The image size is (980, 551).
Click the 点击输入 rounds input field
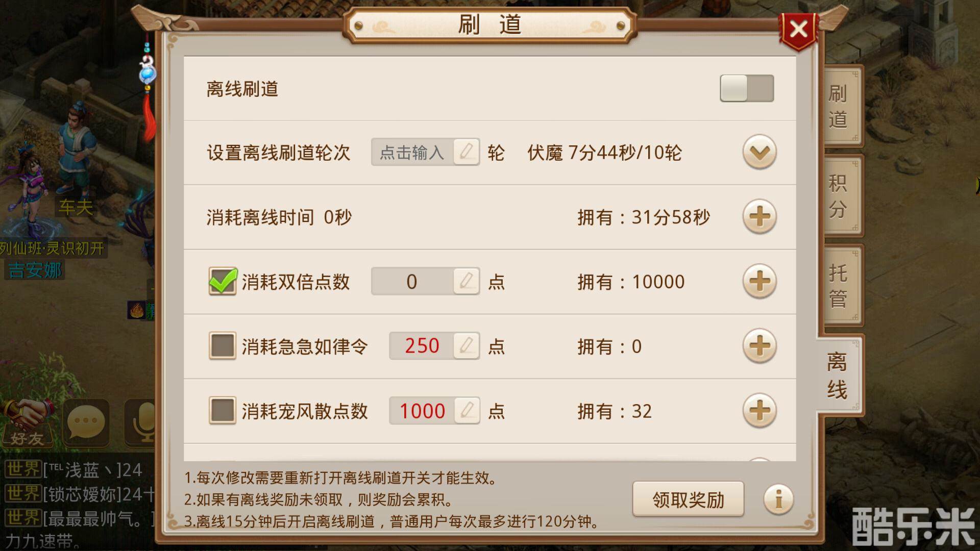(x=425, y=152)
